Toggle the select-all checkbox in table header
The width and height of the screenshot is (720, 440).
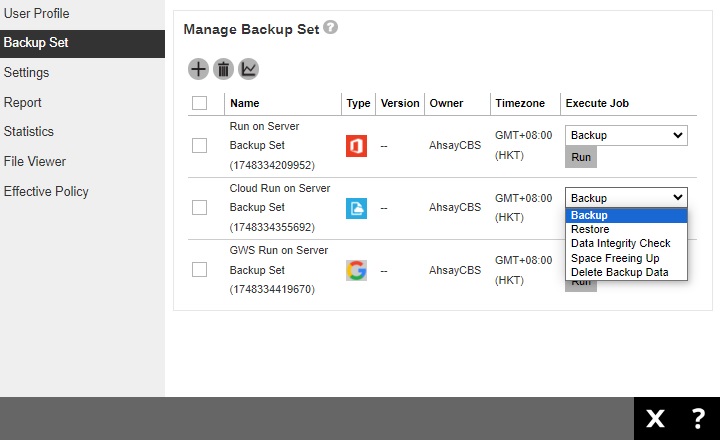point(199,103)
